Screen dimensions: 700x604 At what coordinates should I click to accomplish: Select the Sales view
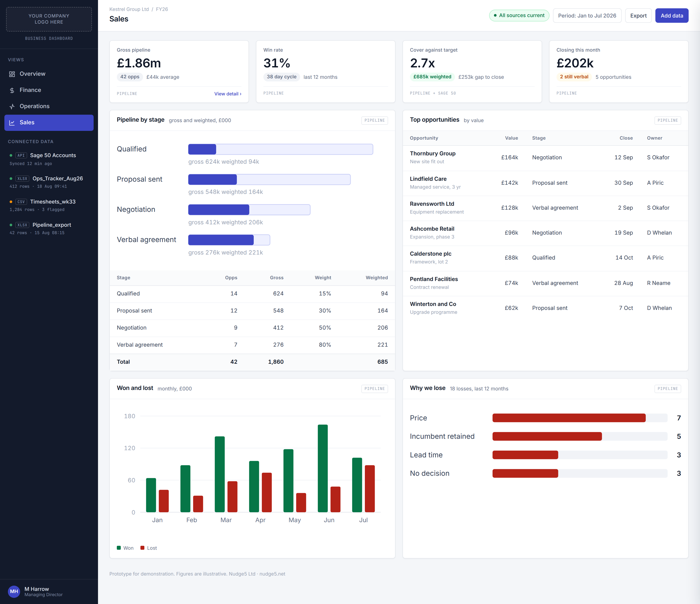49,123
